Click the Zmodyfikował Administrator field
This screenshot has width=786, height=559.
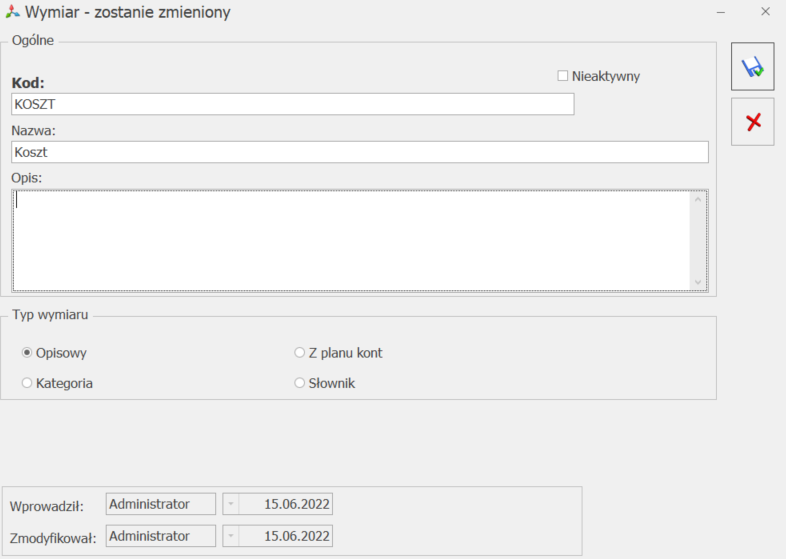pyautogui.click(x=160, y=536)
